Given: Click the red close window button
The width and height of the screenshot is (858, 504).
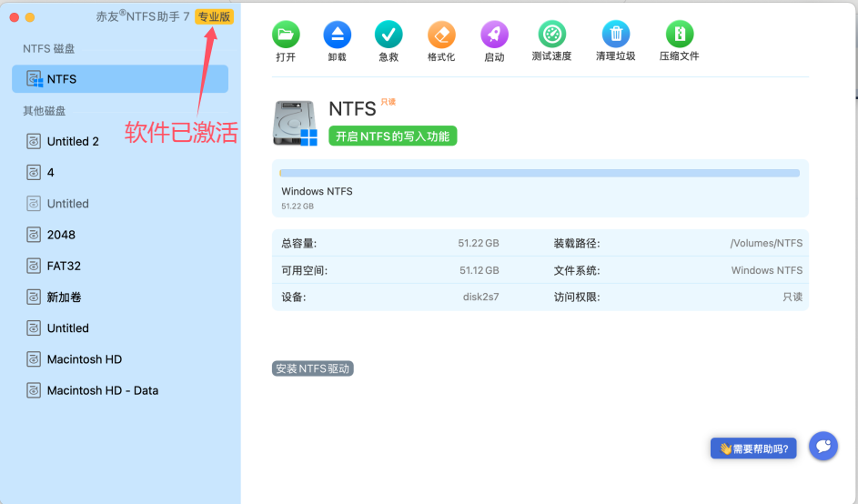Looking at the screenshot, I should (15, 17).
